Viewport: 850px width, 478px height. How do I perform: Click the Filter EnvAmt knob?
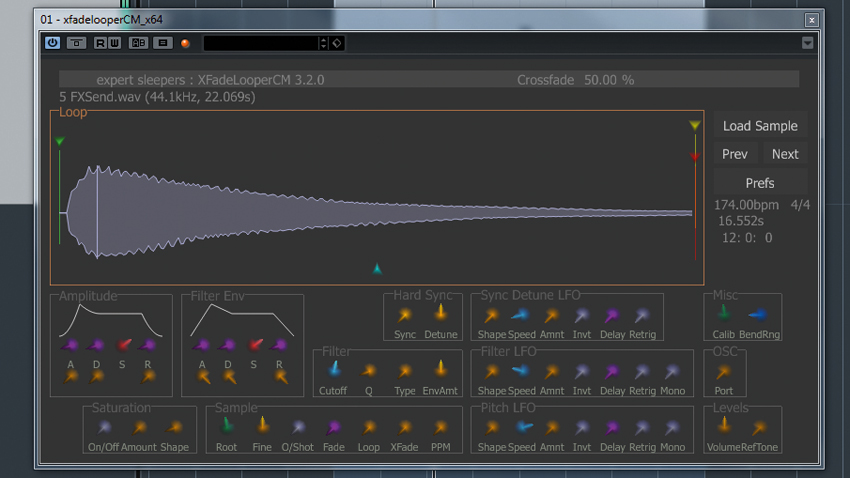click(440, 369)
